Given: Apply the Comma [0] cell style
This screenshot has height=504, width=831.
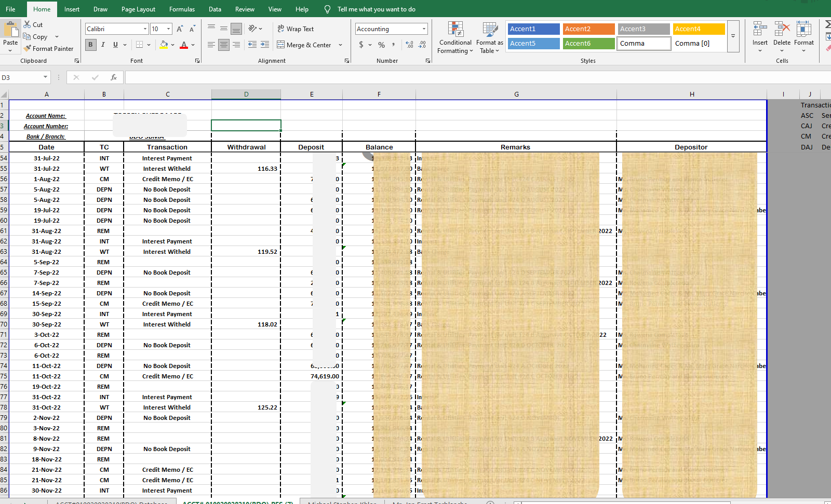Looking at the screenshot, I should (x=699, y=44).
